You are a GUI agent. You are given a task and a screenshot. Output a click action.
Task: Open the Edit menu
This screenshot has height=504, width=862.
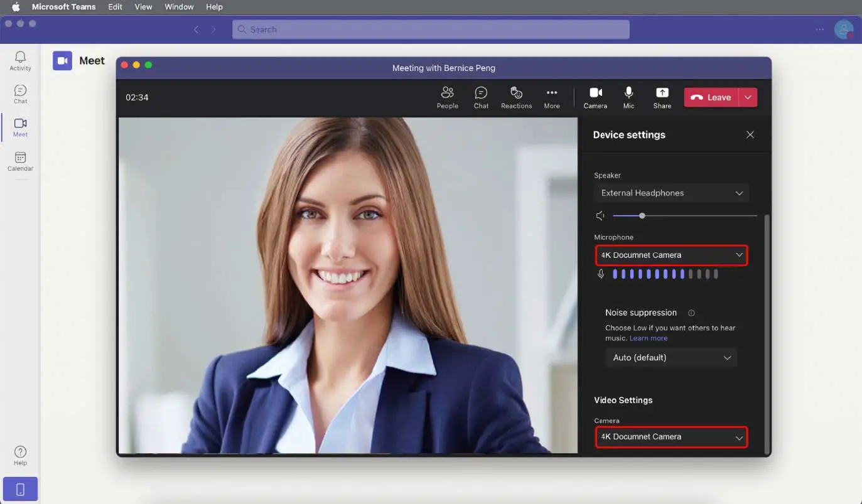coord(115,7)
